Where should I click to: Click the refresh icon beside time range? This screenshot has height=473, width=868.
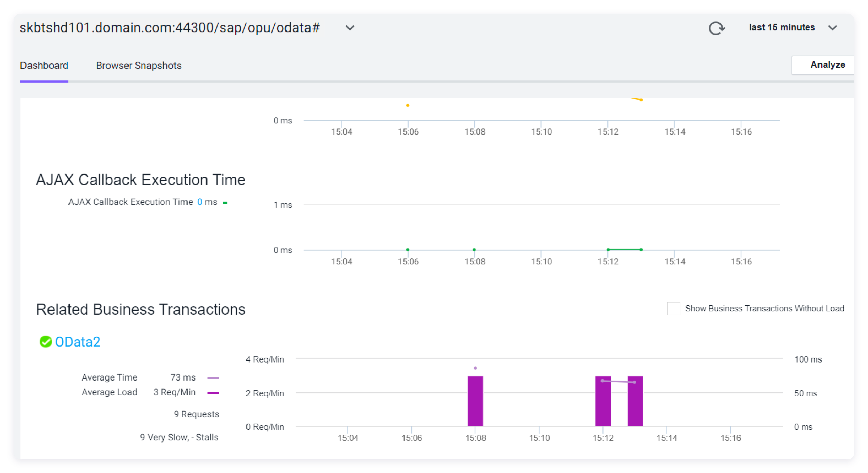tap(717, 28)
